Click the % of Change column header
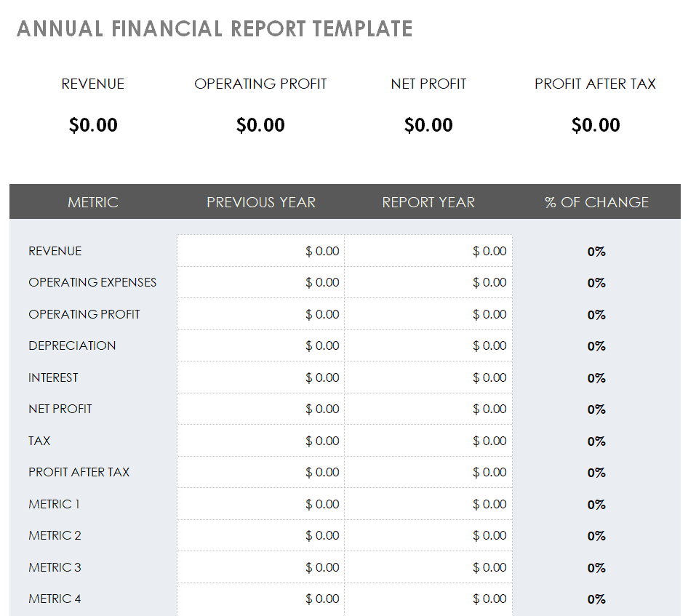 (596, 202)
